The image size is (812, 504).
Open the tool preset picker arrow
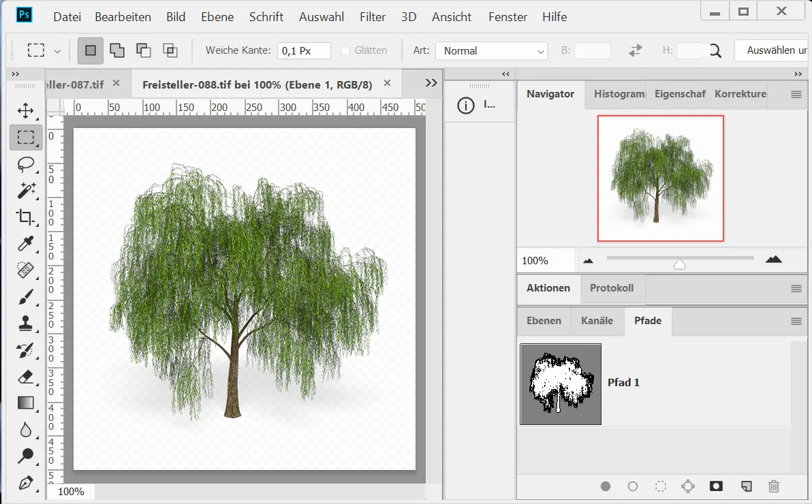tap(57, 50)
